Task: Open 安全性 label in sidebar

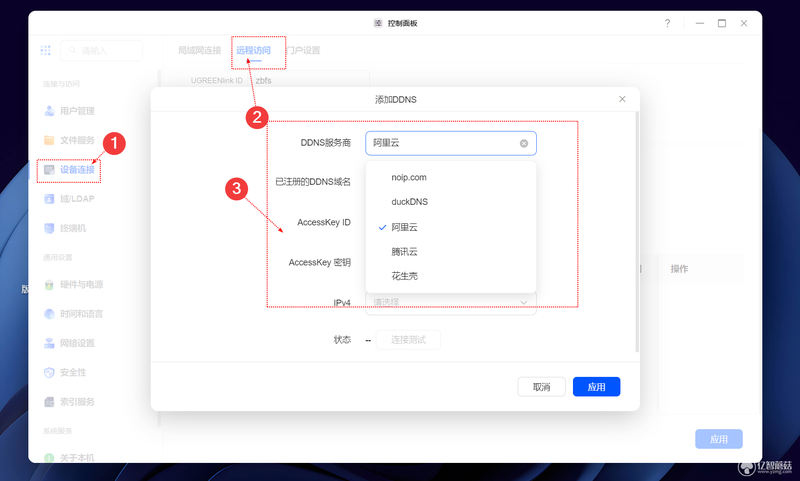Action: point(73,372)
